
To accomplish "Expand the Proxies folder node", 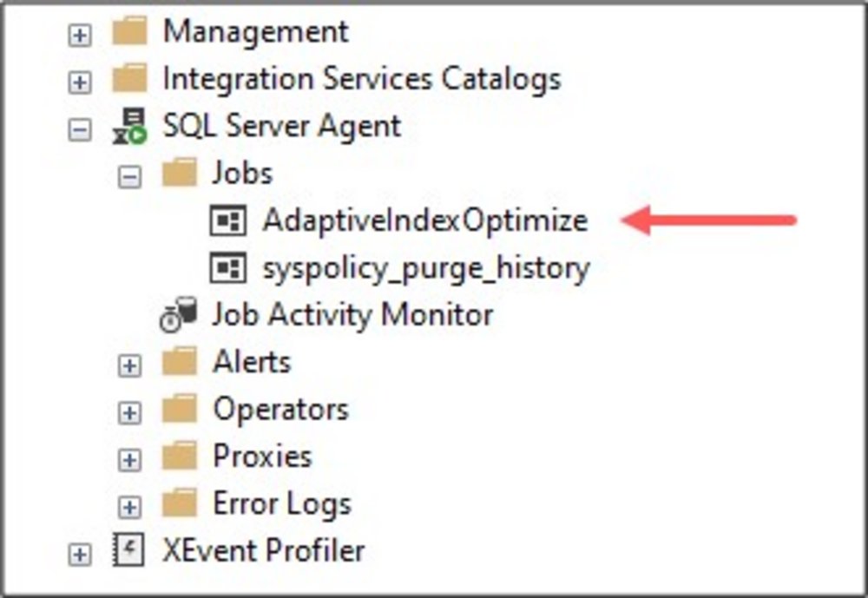I will pos(128,459).
